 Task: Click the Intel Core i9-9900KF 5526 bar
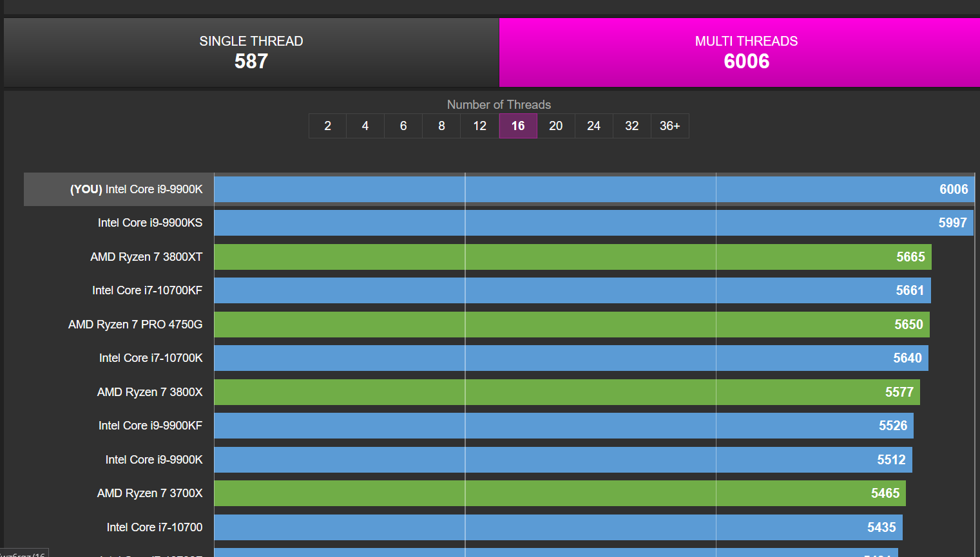click(563, 426)
